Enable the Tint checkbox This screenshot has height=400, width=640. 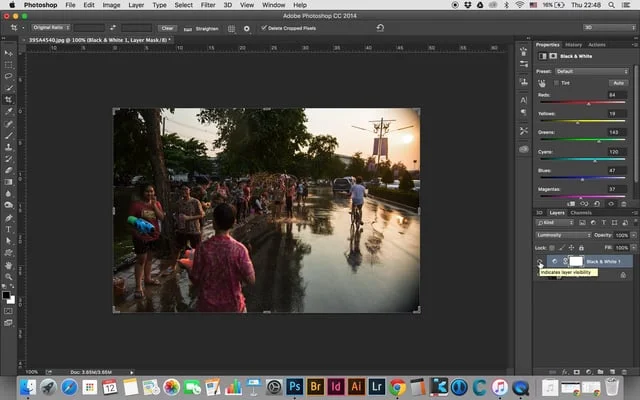556,83
